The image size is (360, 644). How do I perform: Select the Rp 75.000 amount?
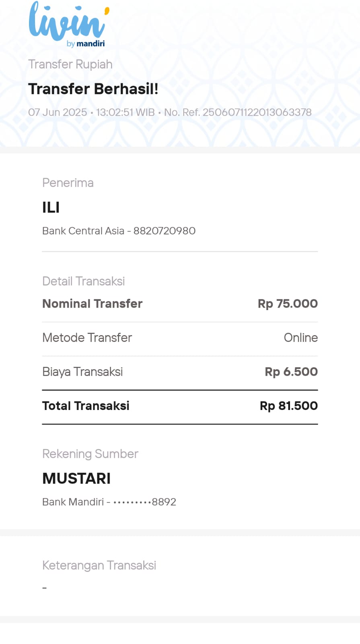288,304
